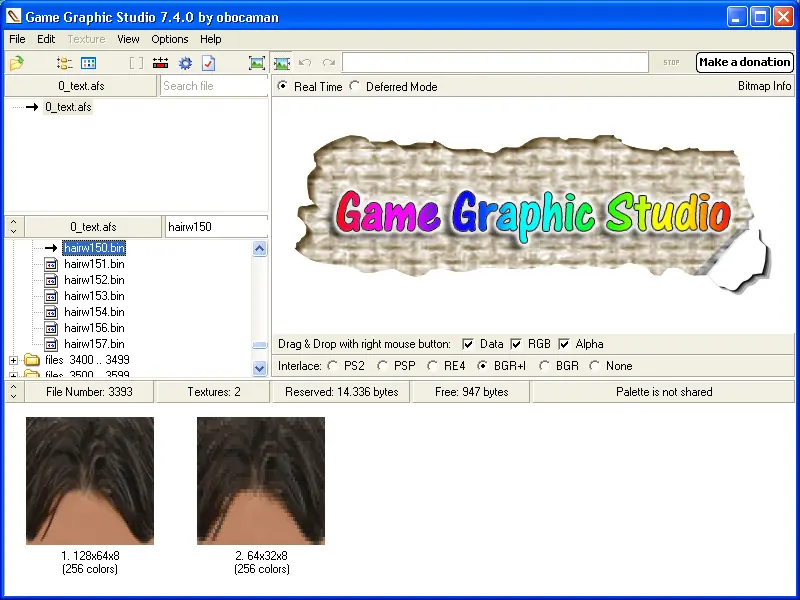
Task: Open the Help menu
Action: (x=211, y=39)
